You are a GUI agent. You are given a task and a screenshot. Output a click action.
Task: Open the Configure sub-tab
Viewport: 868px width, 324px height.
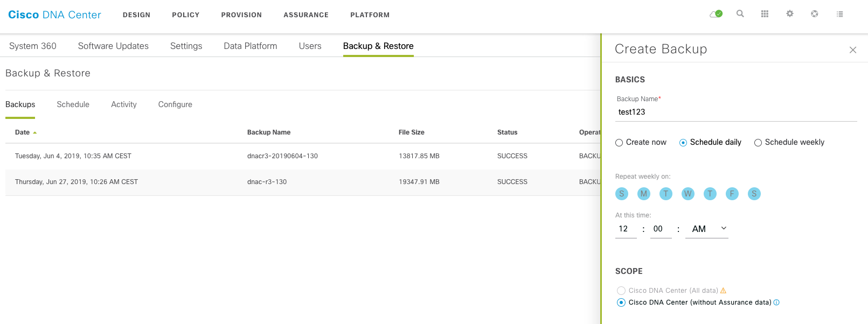click(175, 104)
